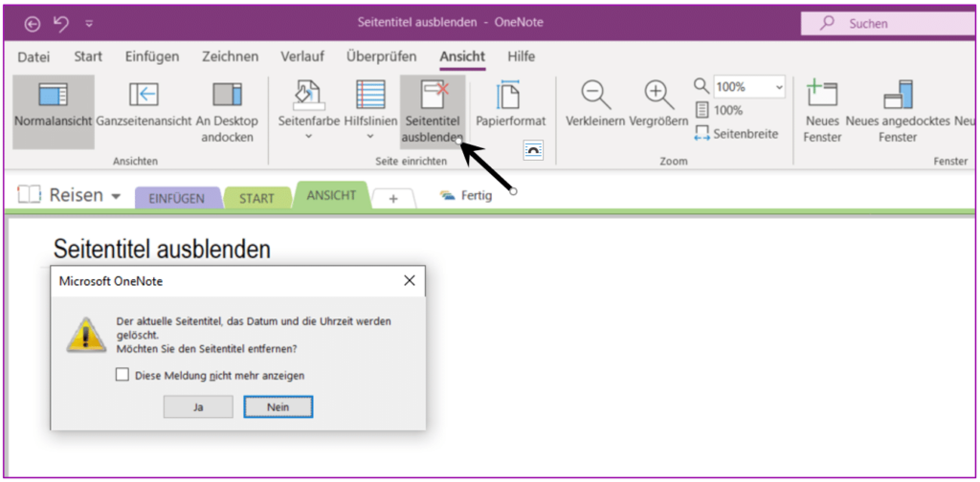Click the small icon below Papierformat
980x482 pixels.
(x=533, y=150)
